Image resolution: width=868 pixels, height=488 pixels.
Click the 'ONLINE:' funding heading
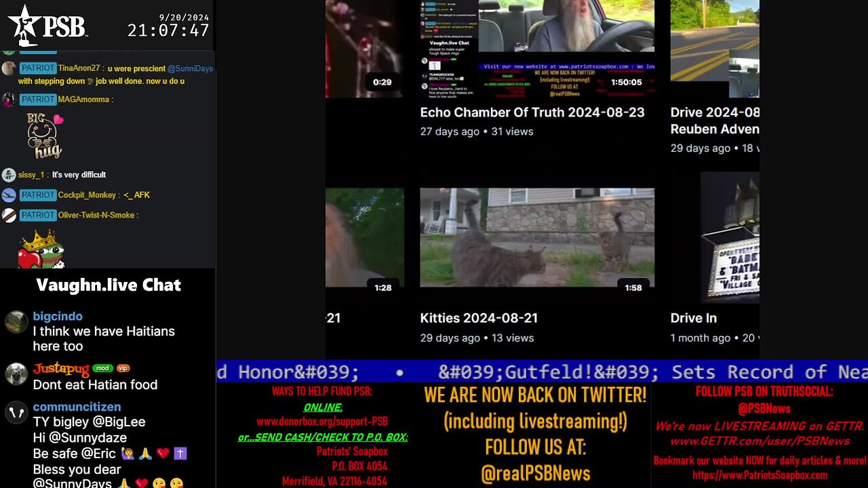point(323,407)
